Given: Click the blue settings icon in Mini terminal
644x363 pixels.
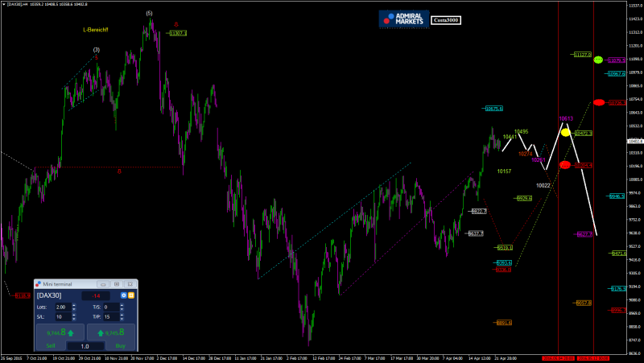Looking at the screenshot, I should coord(123,295).
